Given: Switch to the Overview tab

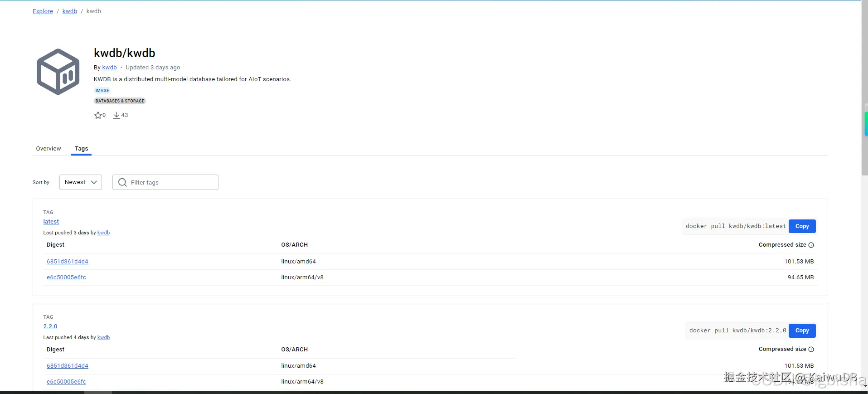Looking at the screenshot, I should click(48, 149).
